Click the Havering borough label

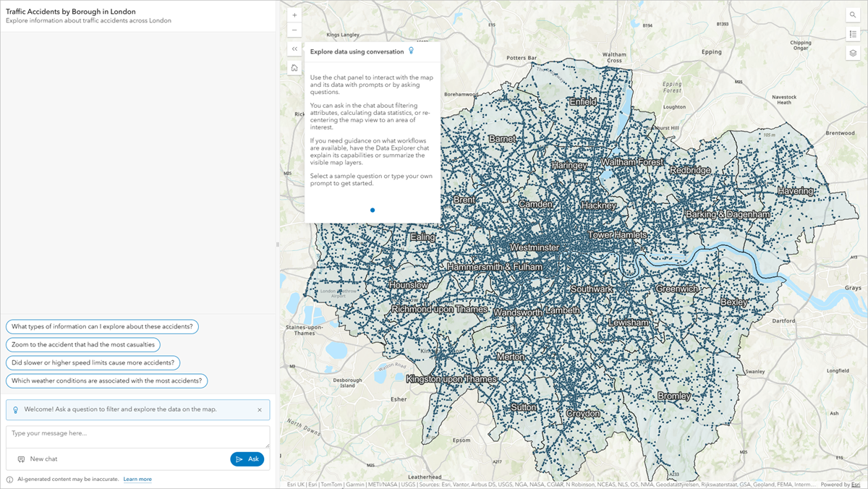click(x=795, y=191)
